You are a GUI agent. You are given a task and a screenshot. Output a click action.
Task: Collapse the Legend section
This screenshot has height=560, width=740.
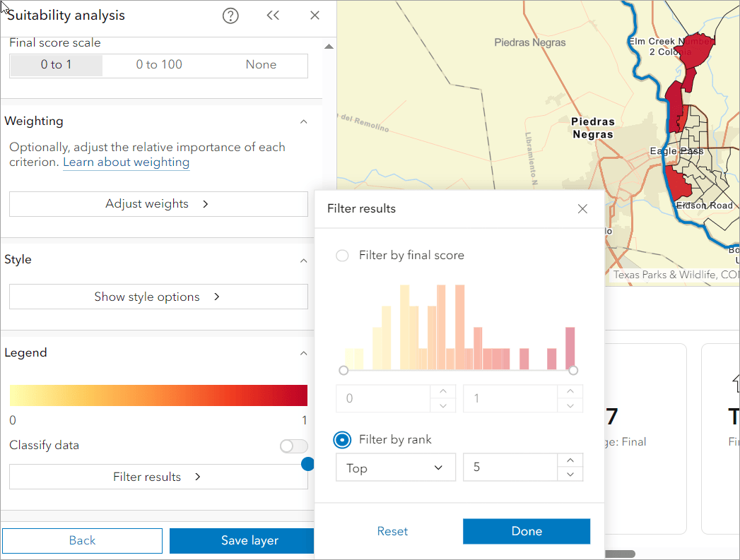pos(304,353)
